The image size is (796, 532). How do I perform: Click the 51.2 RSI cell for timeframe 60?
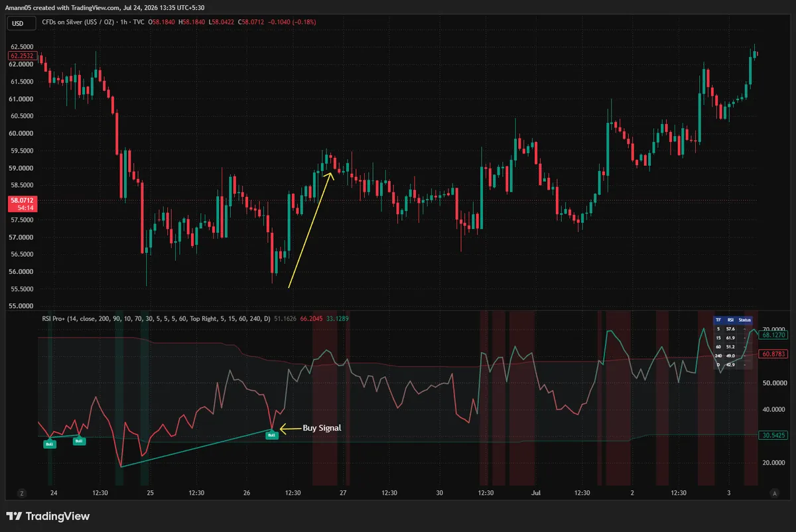click(x=730, y=347)
